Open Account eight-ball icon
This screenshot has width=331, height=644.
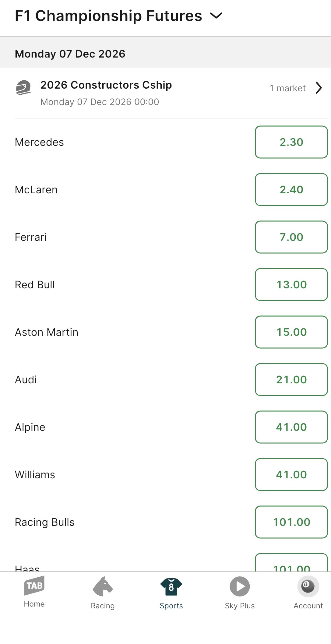(308, 586)
